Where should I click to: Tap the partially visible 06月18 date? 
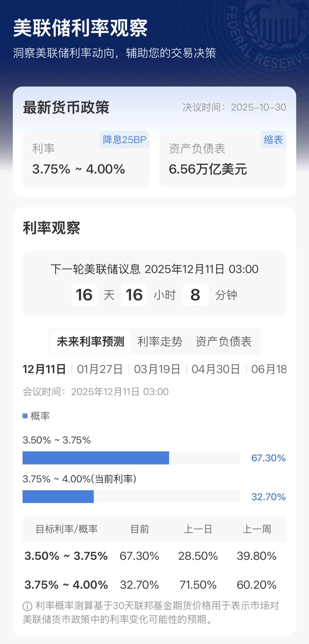[269, 369]
